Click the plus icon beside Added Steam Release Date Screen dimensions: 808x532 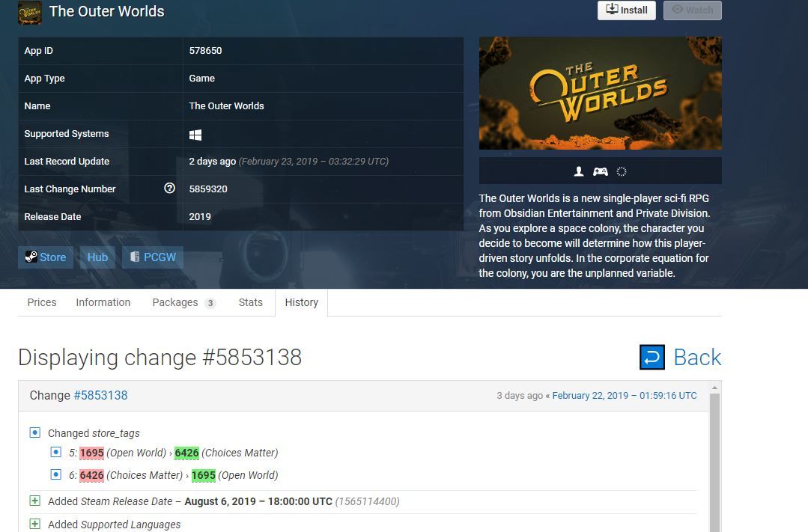pyautogui.click(x=34, y=501)
